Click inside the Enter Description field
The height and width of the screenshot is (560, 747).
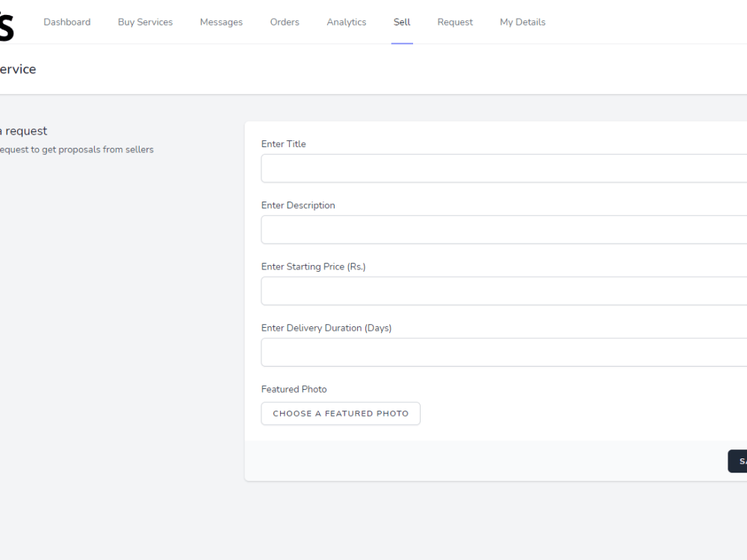[x=500, y=229]
